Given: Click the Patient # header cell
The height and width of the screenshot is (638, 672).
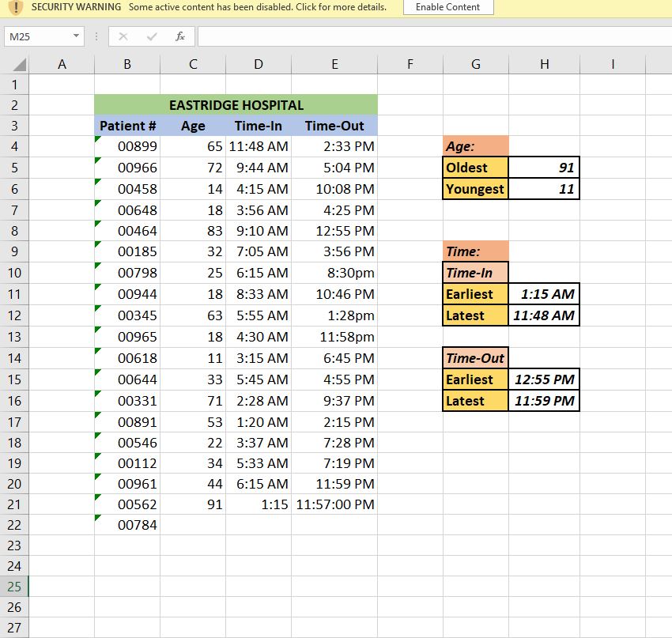Looking at the screenshot, I should 127,126.
